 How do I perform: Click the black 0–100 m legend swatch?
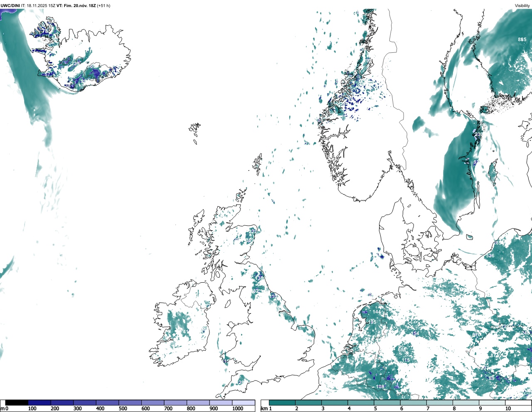pos(17,402)
